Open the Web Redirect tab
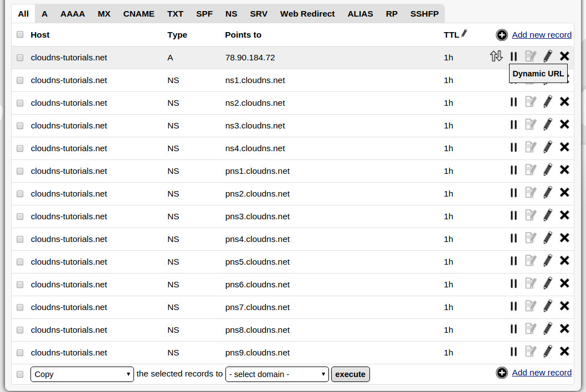Viewport: 586px width, 392px height. tap(307, 14)
